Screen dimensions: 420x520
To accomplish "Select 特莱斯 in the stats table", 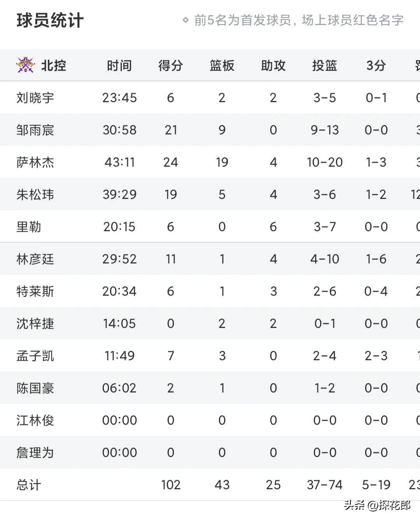I will 35,291.
